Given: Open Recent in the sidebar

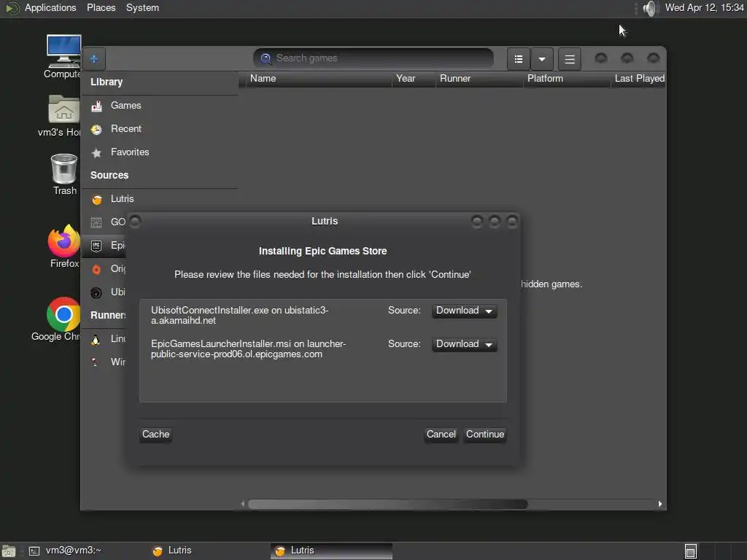Looking at the screenshot, I should click(x=160, y=128).
